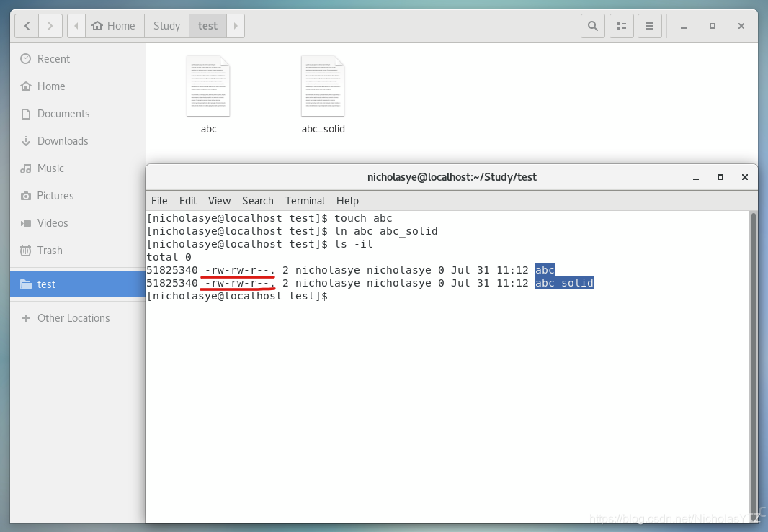This screenshot has width=768, height=532.
Task: Open the terminal Search menu
Action: coord(258,201)
